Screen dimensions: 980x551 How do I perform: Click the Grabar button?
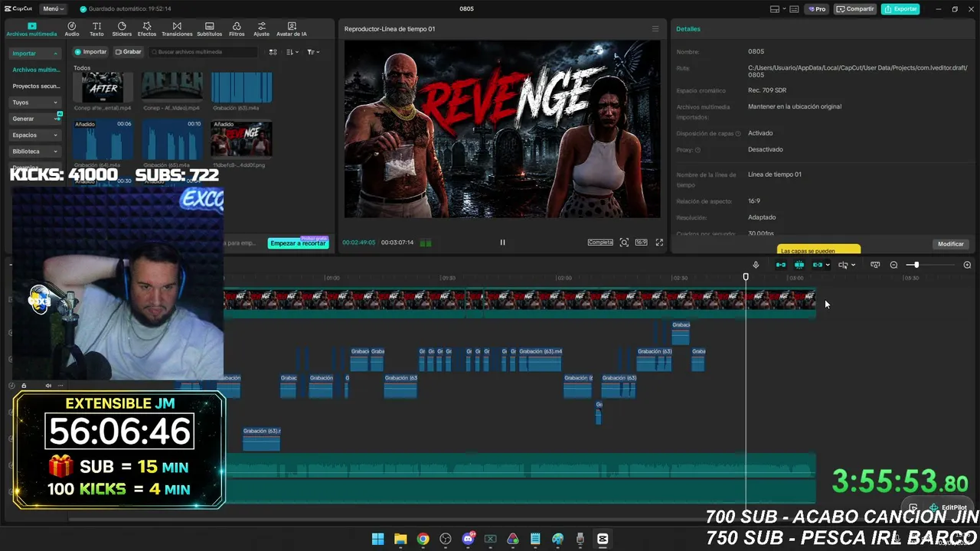[x=128, y=52]
